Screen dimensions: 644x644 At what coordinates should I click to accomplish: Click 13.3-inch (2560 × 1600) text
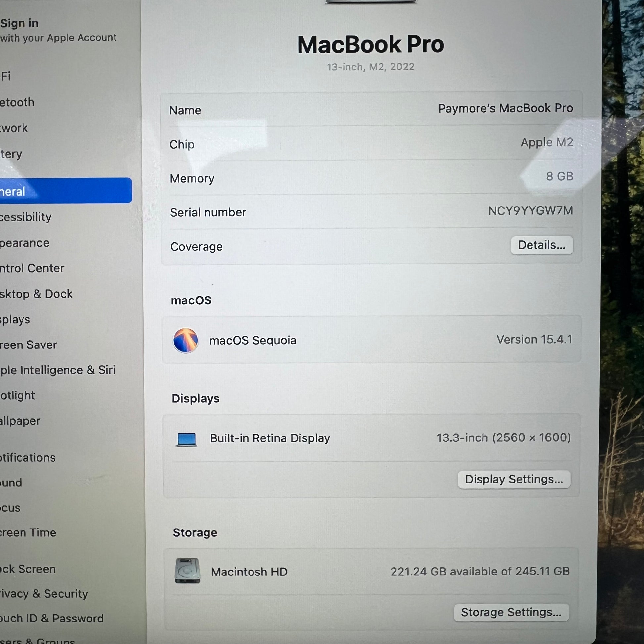click(x=504, y=438)
